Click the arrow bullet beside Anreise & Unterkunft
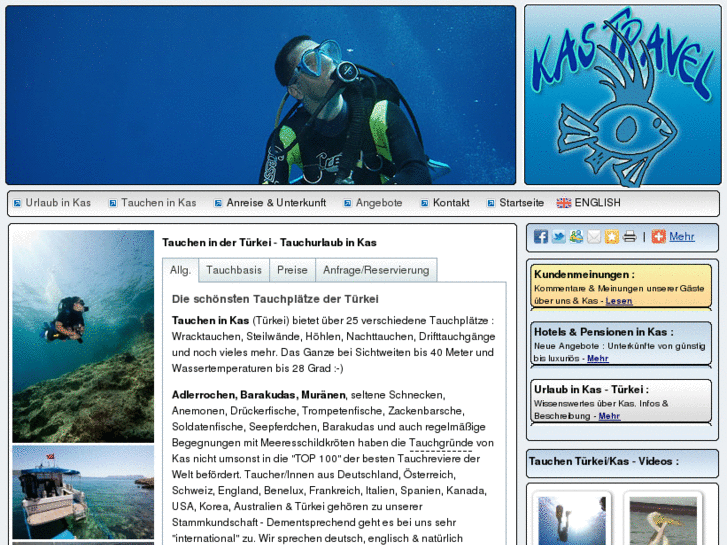Screen dimensions: 727x545 218,203
